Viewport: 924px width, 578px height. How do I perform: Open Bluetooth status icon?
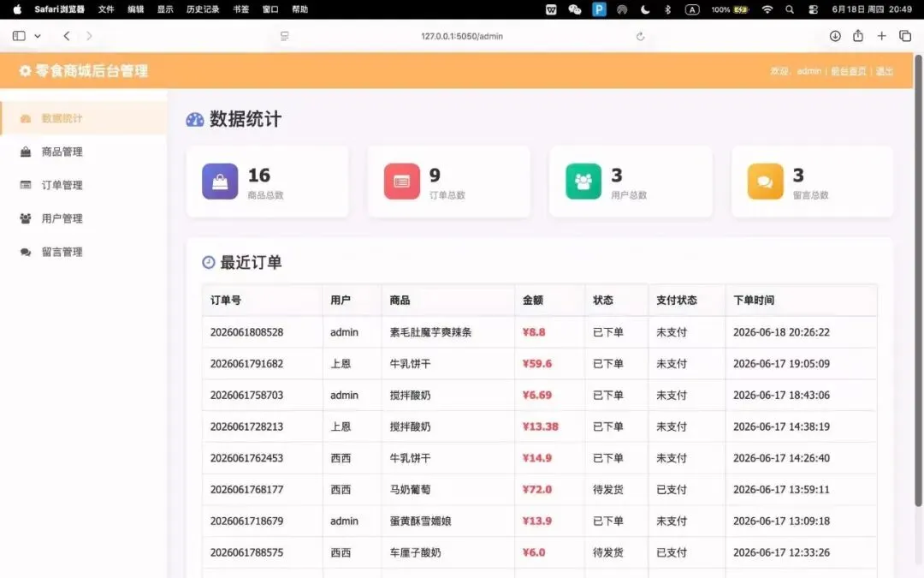click(667, 9)
